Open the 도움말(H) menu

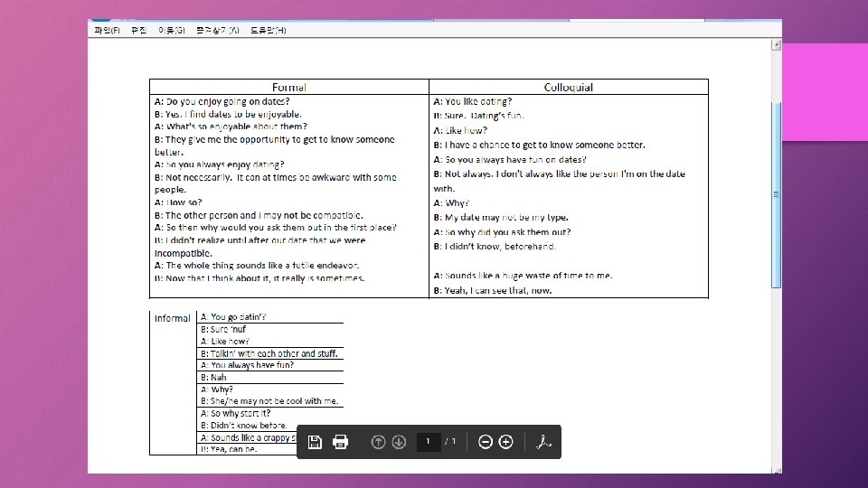tap(269, 31)
